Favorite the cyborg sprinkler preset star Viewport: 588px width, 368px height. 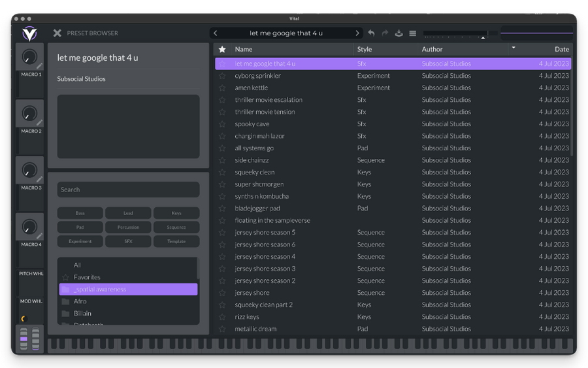pyautogui.click(x=222, y=76)
